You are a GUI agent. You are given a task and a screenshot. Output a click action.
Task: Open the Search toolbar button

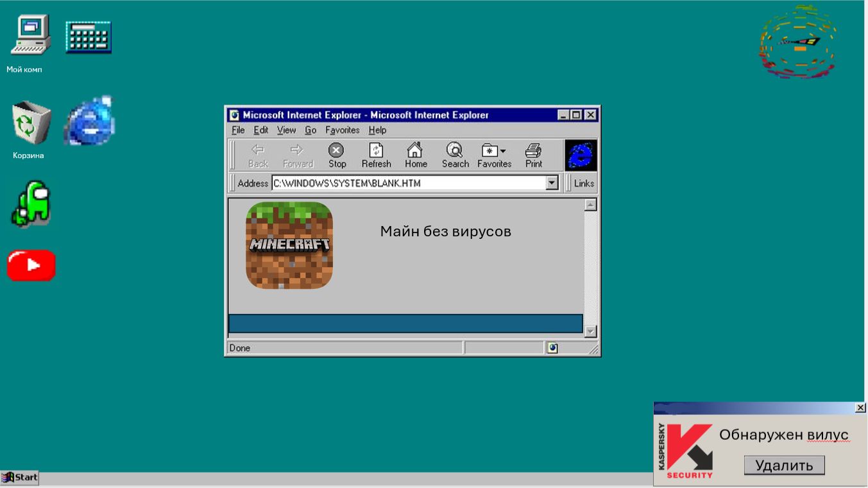(455, 156)
